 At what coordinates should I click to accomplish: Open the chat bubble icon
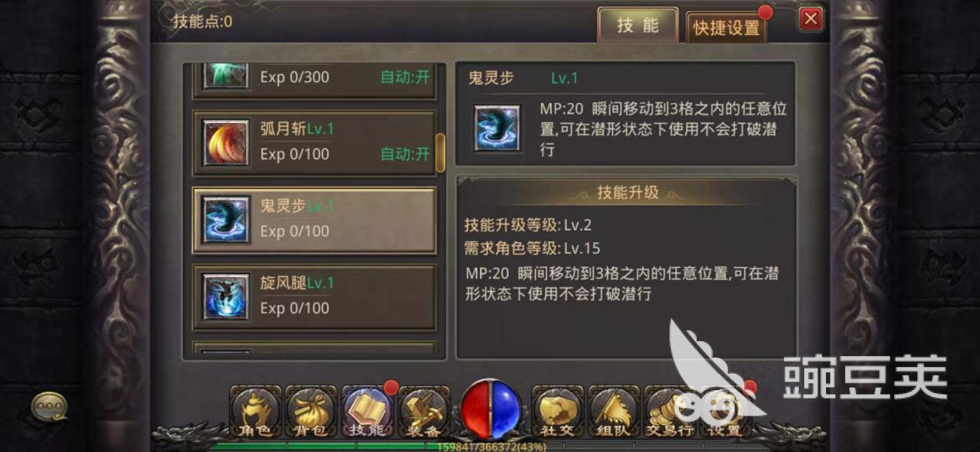point(49,406)
